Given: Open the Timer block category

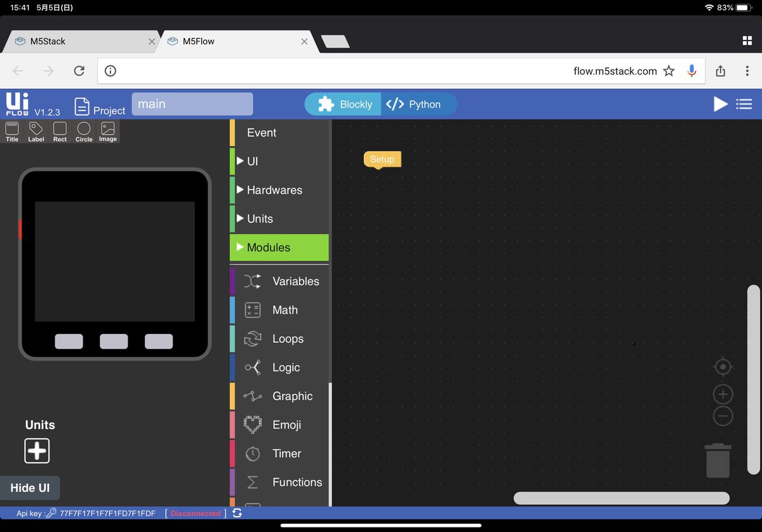Looking at the screenshot, I should pos(279,453).
